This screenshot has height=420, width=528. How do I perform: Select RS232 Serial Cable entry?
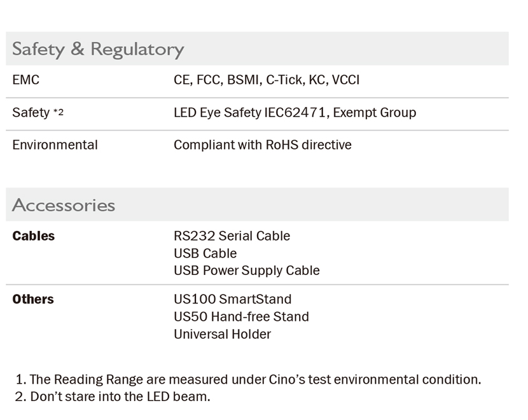pyautogui.click(x=232, y=236)
